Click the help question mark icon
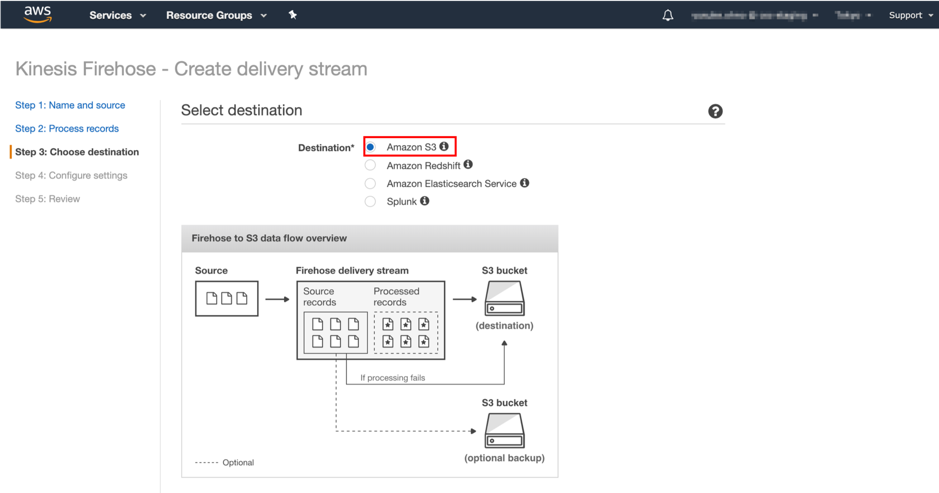Screen dimensions: 939x493 point(715,111)
